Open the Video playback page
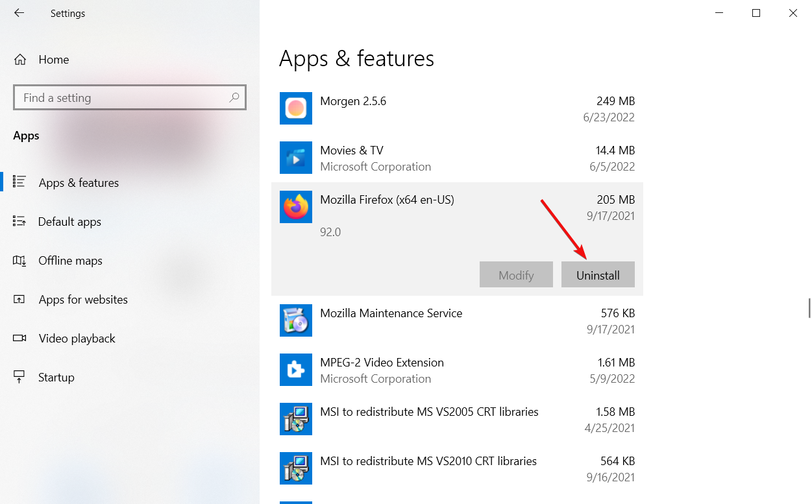The width and height of the screenshot is (812, 504). [x=130, y=338]
